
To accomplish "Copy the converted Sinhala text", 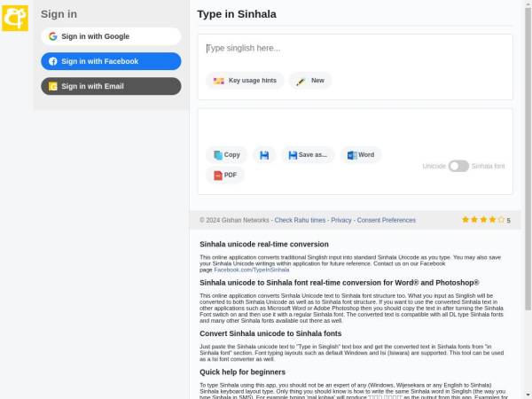I will point(227,155).
